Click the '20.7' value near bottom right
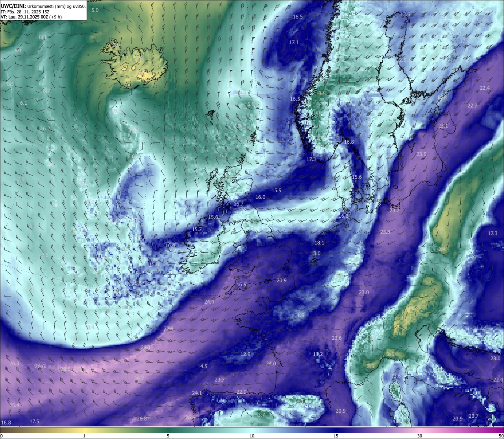This screenshot has width=504, height=439. coord(474,416)
